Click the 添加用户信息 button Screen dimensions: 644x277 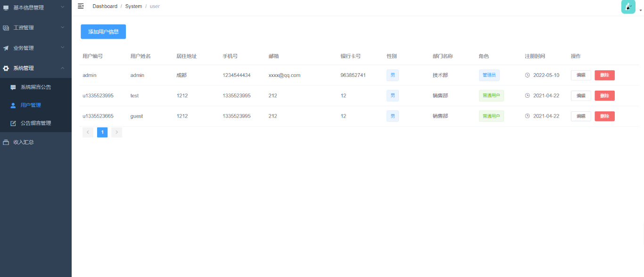(103, 32)
